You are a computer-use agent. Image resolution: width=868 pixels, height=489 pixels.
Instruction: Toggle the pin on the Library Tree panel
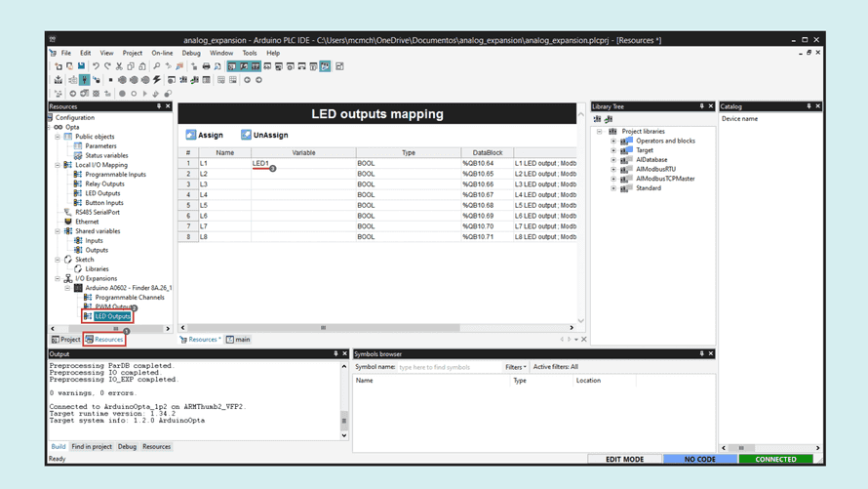(702, 105)
